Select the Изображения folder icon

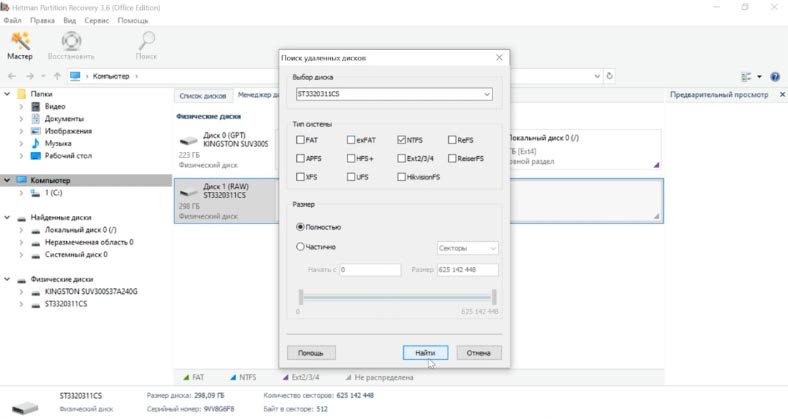[x=35, y=131]
